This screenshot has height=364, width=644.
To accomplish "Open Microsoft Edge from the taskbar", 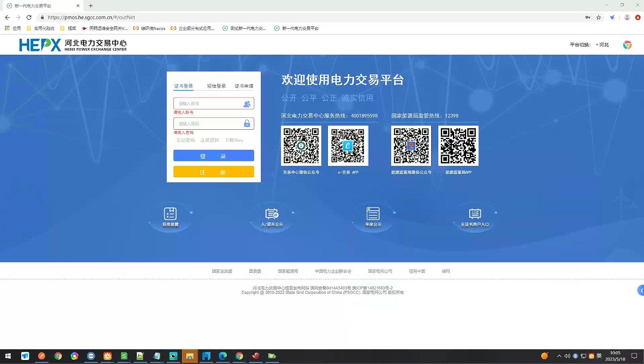I will pos(222,356).
